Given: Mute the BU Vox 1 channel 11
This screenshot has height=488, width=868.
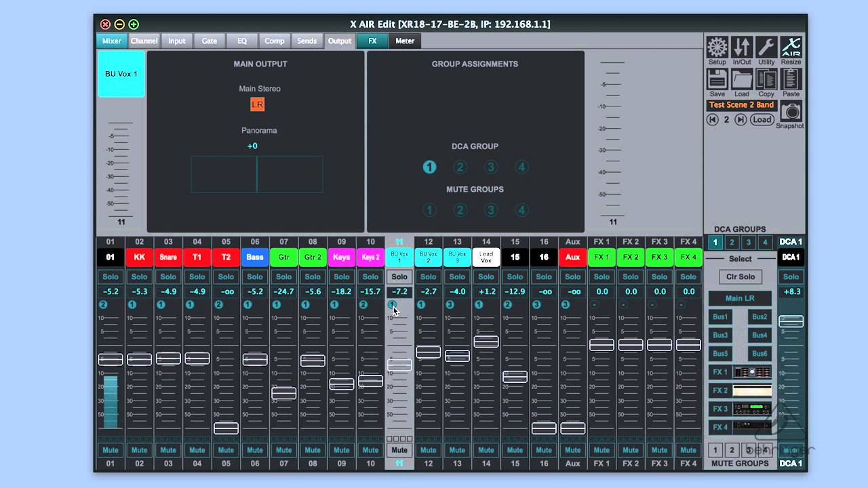Looking at the screenshot, I should point(399,450).
